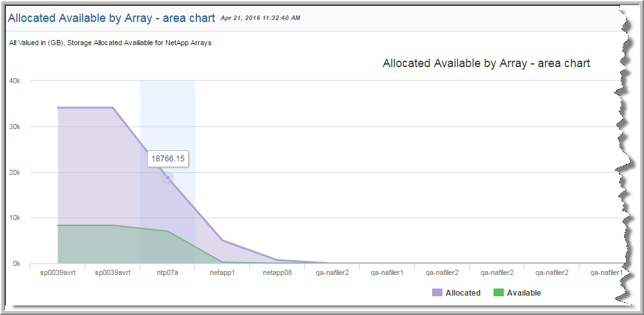Click the qa-nafiler1 label after first qa-nafiler2
The image size is (644, 315).
pos(387,272)
